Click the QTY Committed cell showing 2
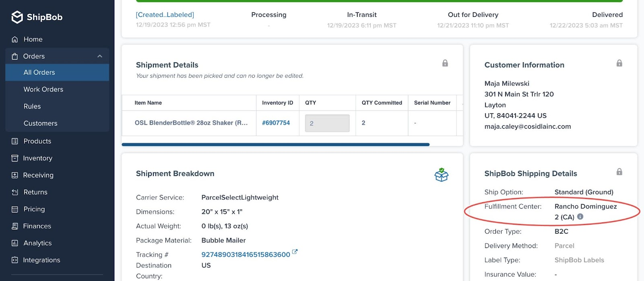 pyautogui.click(x=363, y=123)
